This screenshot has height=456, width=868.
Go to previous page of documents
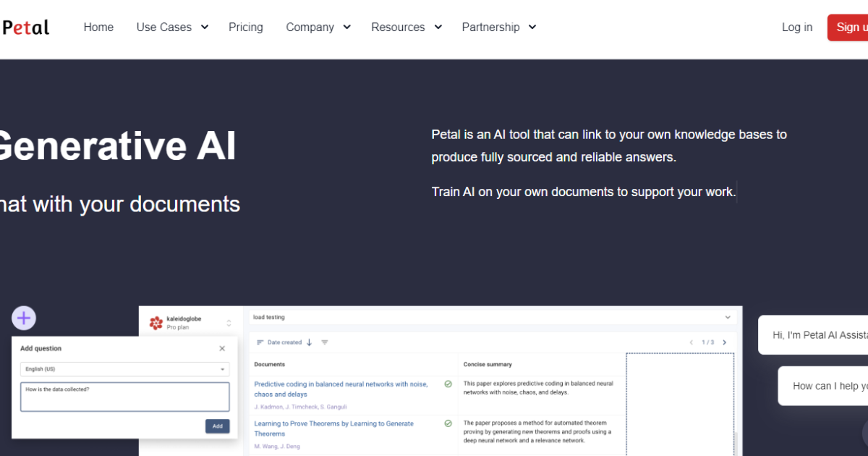click(x=692, y=342)
